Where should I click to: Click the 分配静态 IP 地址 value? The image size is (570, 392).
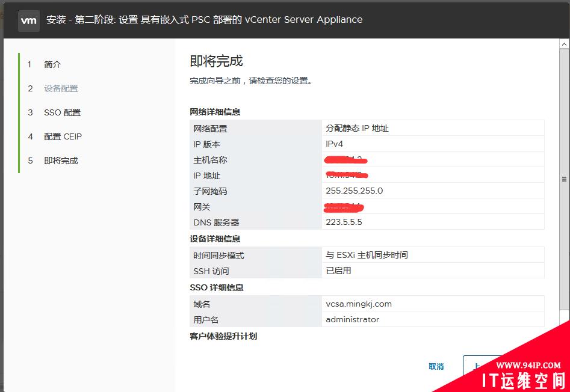[358, 128]
